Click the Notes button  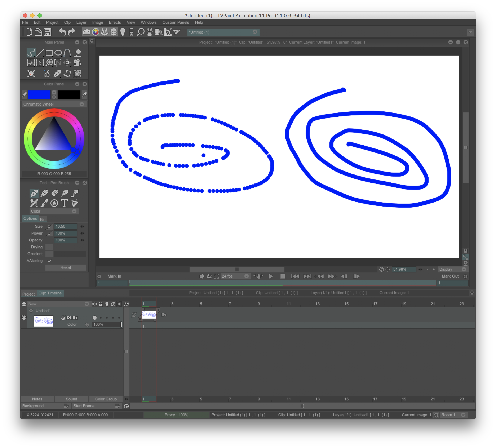coord(37,399)
